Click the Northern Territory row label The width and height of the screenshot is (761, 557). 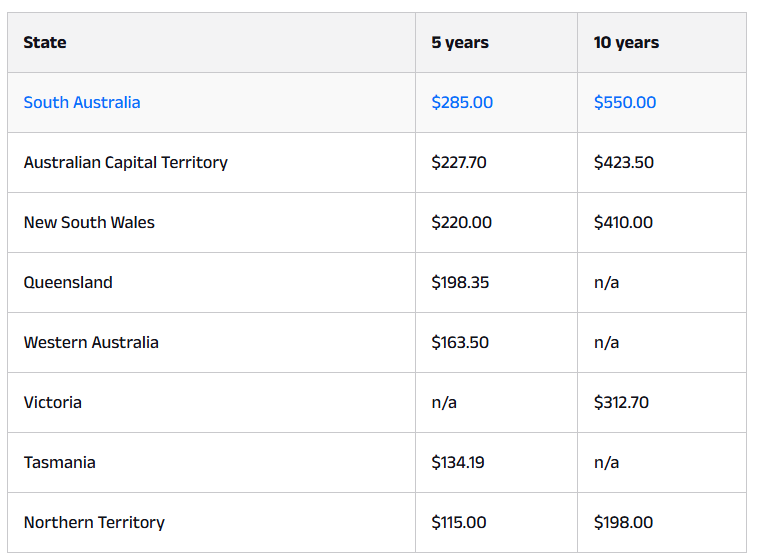point(94,523)
